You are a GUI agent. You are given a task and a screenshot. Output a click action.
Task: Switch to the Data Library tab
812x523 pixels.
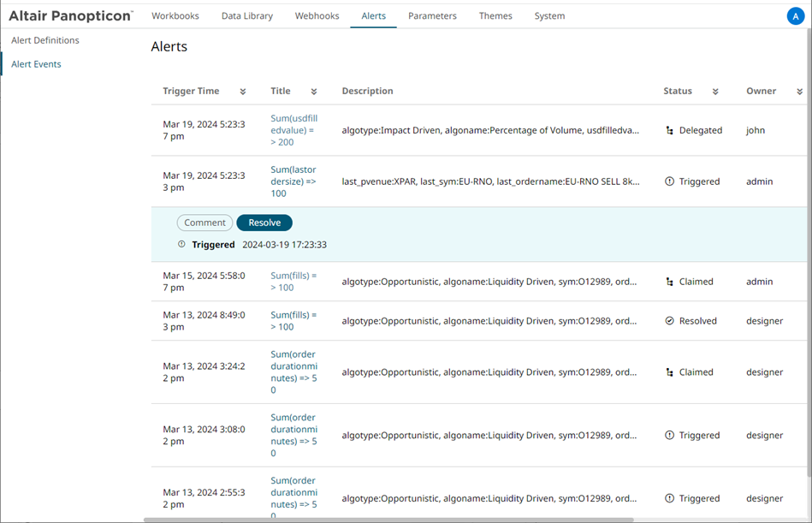coord(247,16)
